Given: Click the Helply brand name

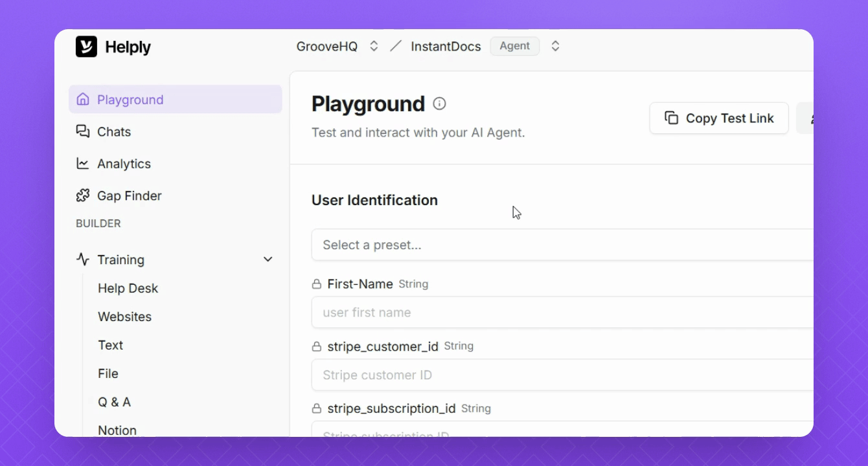Looking at the screenshot, I should pos(128,47).
